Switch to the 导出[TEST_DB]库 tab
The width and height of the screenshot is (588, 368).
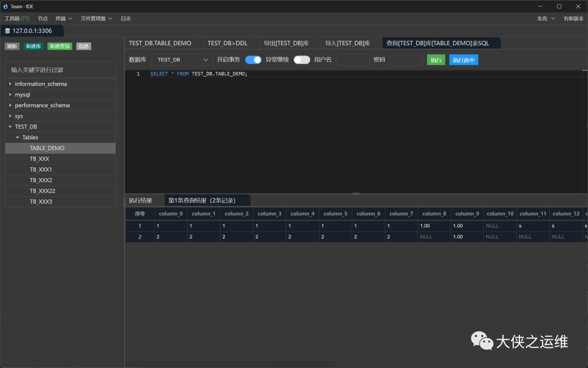286,43
